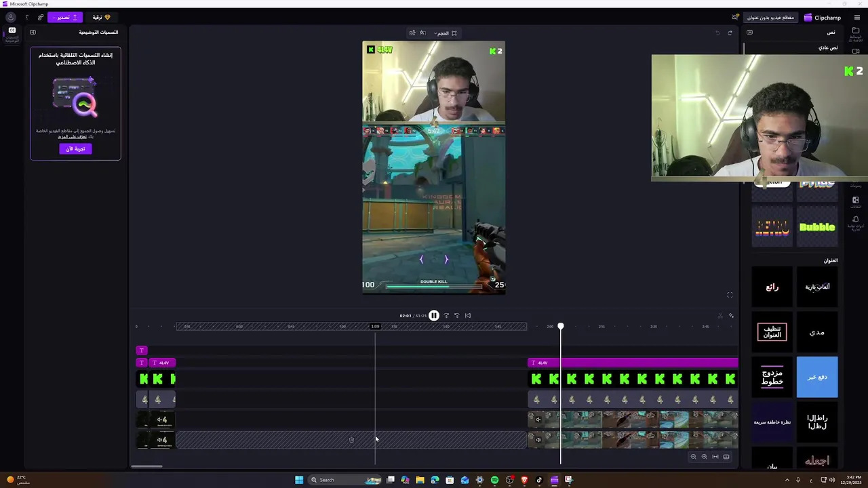This screenshot has height=488, width=868.
Task: Open the Captions sidebar tab
Action: (12, 35)
